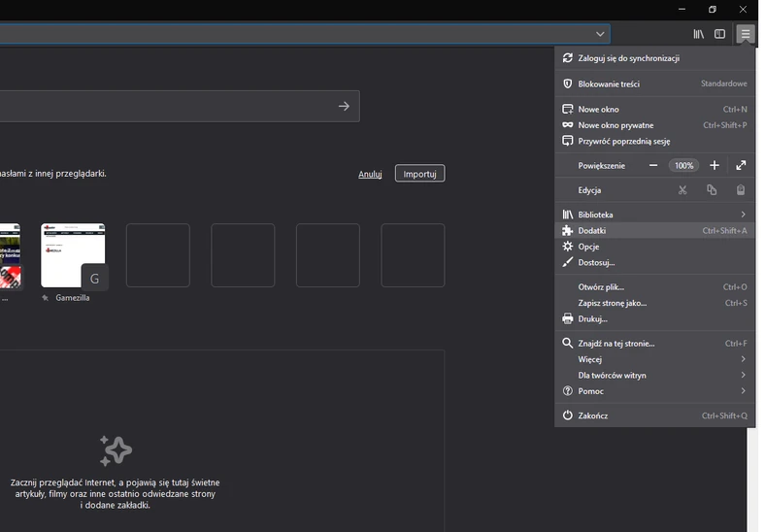This screenshot has width=765, height=532.
Task: Expand the Biblioteka submenu
Action: 654,215
